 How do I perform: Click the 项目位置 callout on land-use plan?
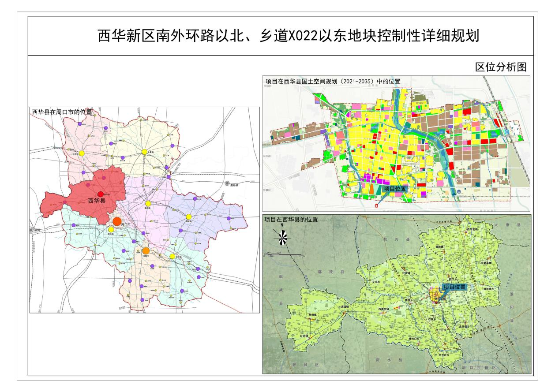coord(394,188)
